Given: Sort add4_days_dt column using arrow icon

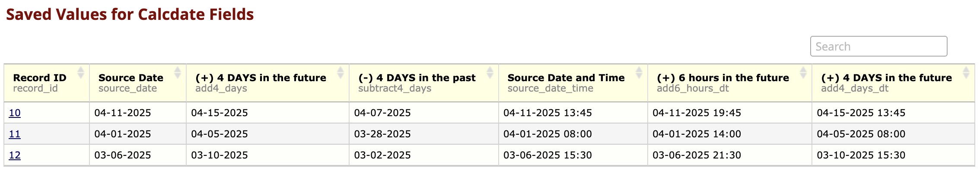Looking at the screenshot, I should coord(966,73).
